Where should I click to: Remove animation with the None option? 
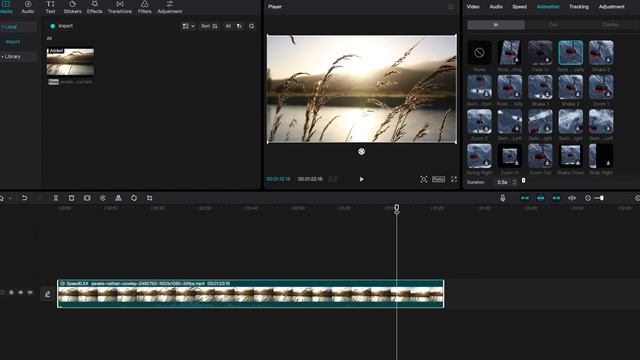point(479,53)
